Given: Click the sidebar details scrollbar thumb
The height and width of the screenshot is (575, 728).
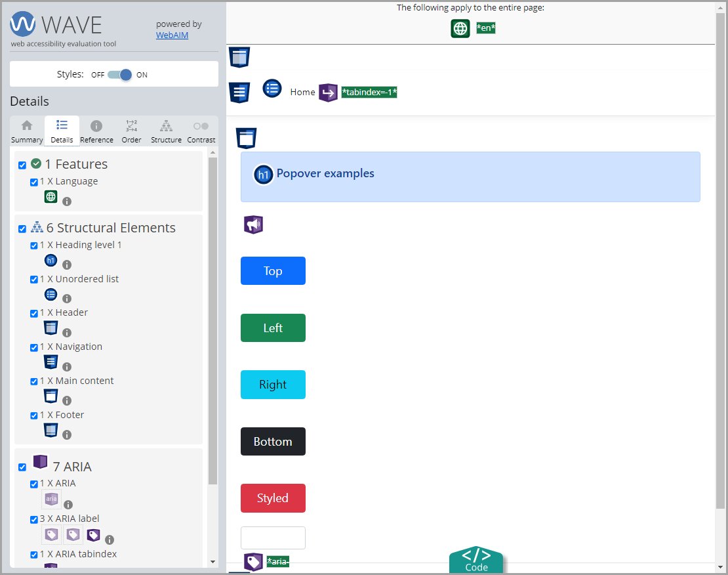Looking at the screenshot, I should click(x=212, y=321).
